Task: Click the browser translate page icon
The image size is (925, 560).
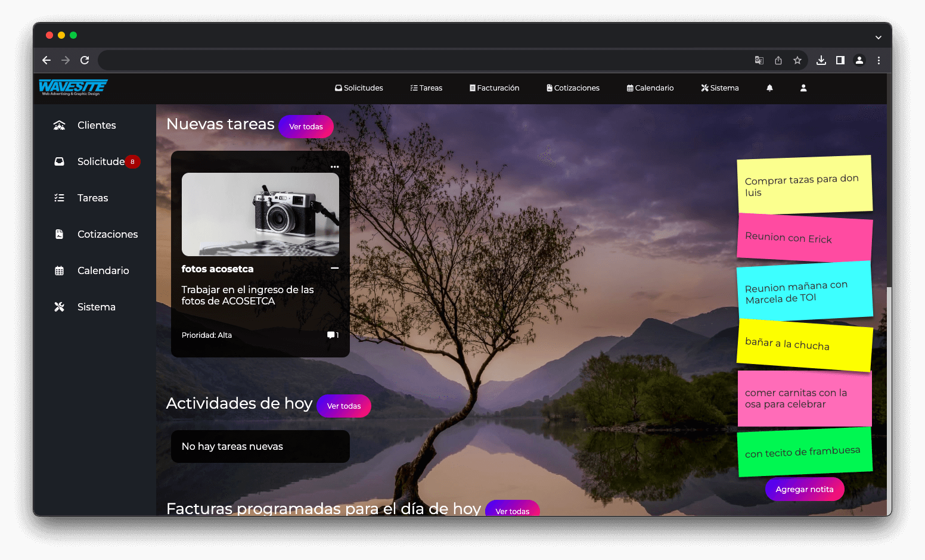Action: coord(759,60)
